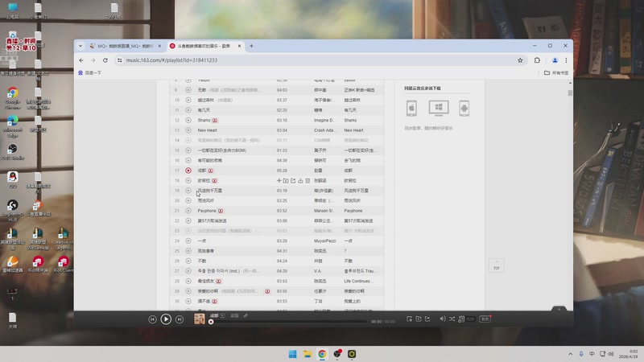Open the MV icon on row 29
This screenshot has height=362, width=644.
[x=267, y=291]
